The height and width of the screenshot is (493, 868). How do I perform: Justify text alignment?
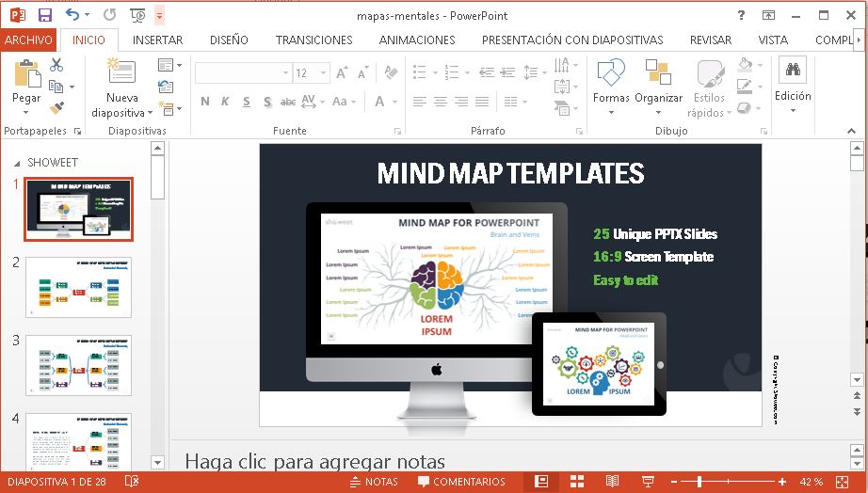(482, 102)
